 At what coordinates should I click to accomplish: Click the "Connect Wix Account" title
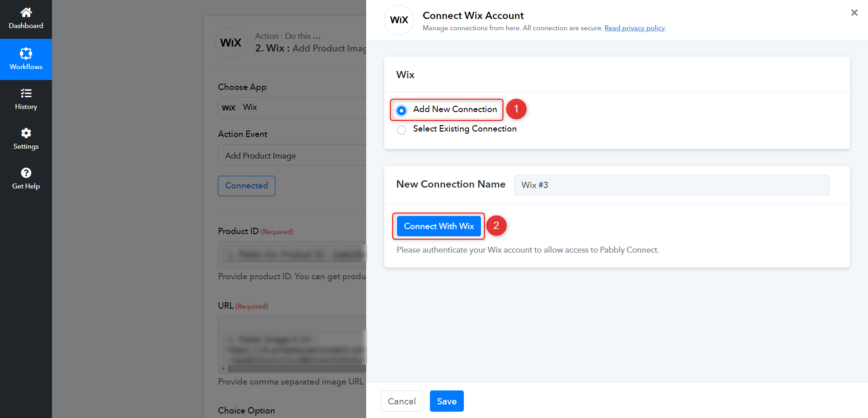click(473, 15)
